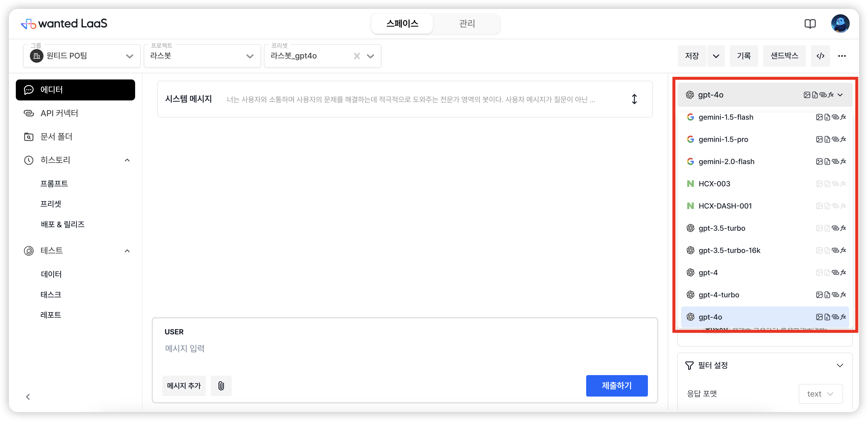The image size is (868, 421).
Task: Expand the 필터 설정 chevron
Action: [x=840, y=365]
